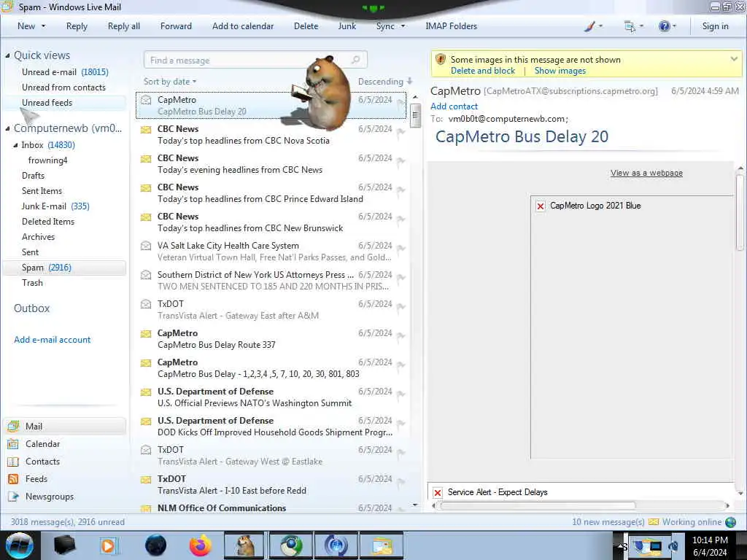The width and height of the screenshot is (747, 560).
Task: Click the search magnifier icon
Action: click(x=355, y=60)
